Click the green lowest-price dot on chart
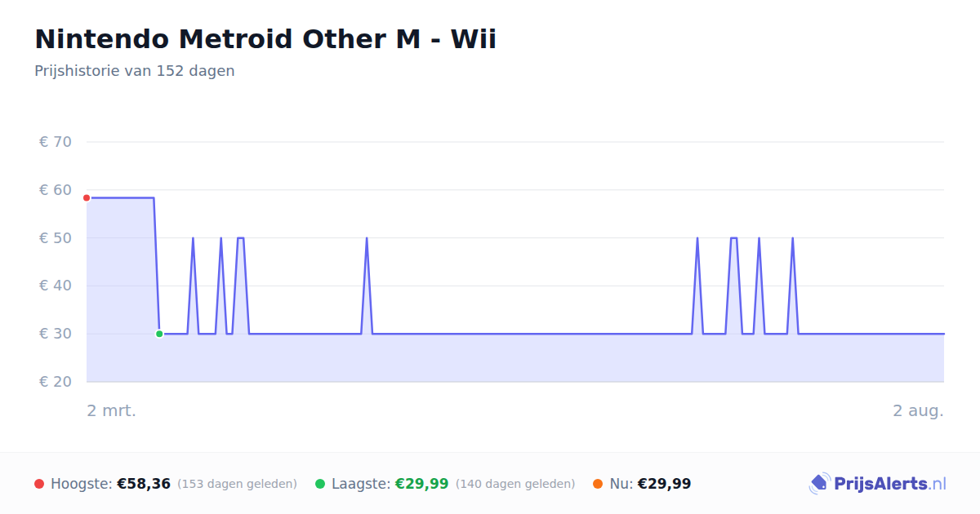Screen dimensions: 980x514 159,334
